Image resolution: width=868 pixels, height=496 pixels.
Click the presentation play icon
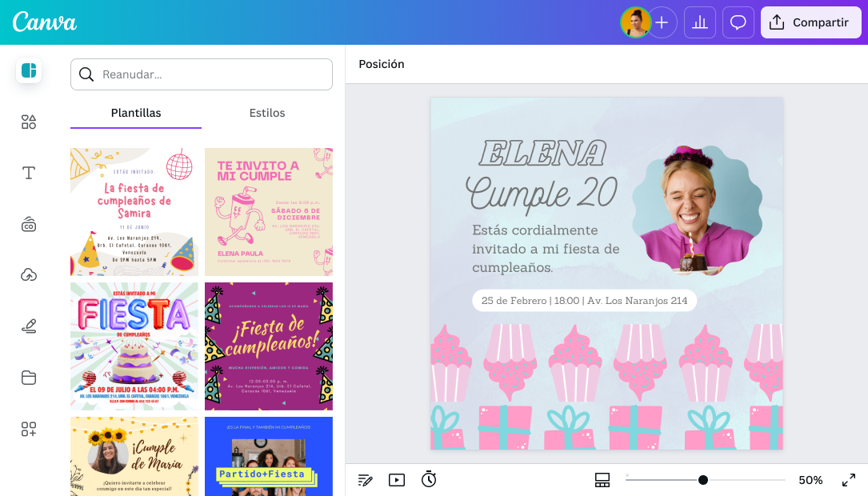click(397, 480)
